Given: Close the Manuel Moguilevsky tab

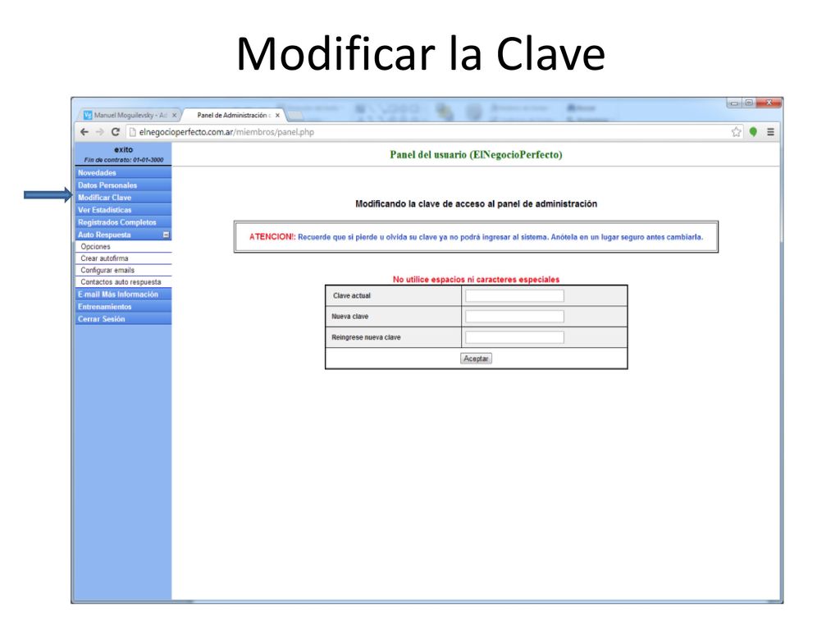Looking at the screenshot, I should click(x=174, y=115).
